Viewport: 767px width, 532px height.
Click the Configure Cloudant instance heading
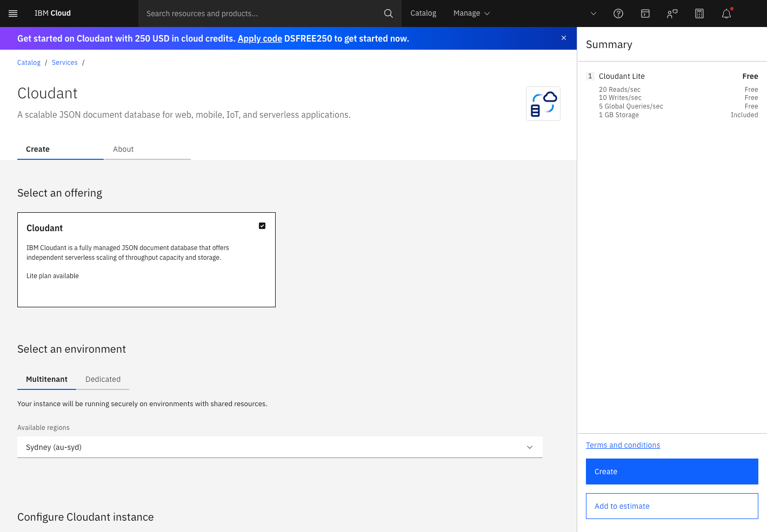coord(85,517)
